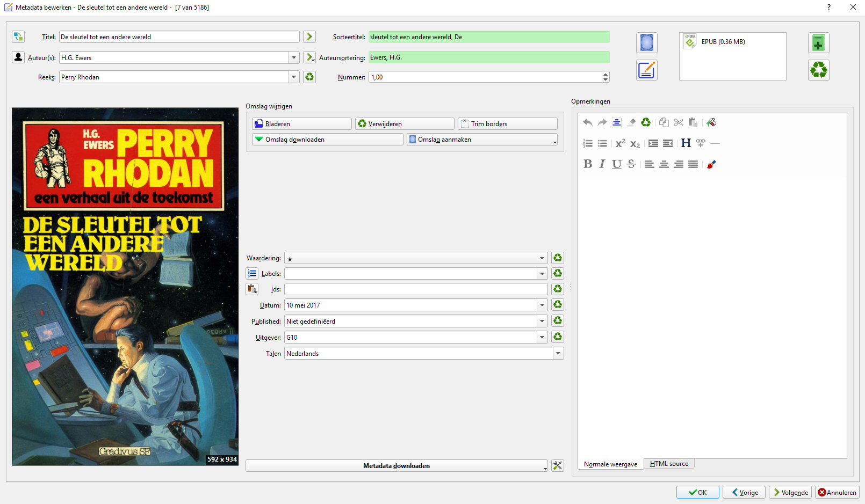Toggle bold formatting
Image resolution: width=865 pixels, height=504 pixels.
(588, 164)
